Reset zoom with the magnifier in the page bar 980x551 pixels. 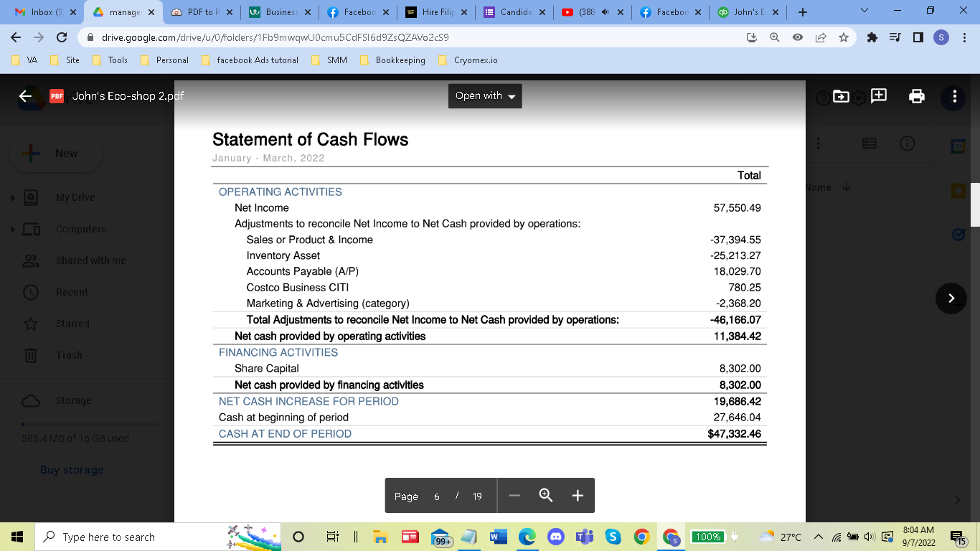point(546,496)
